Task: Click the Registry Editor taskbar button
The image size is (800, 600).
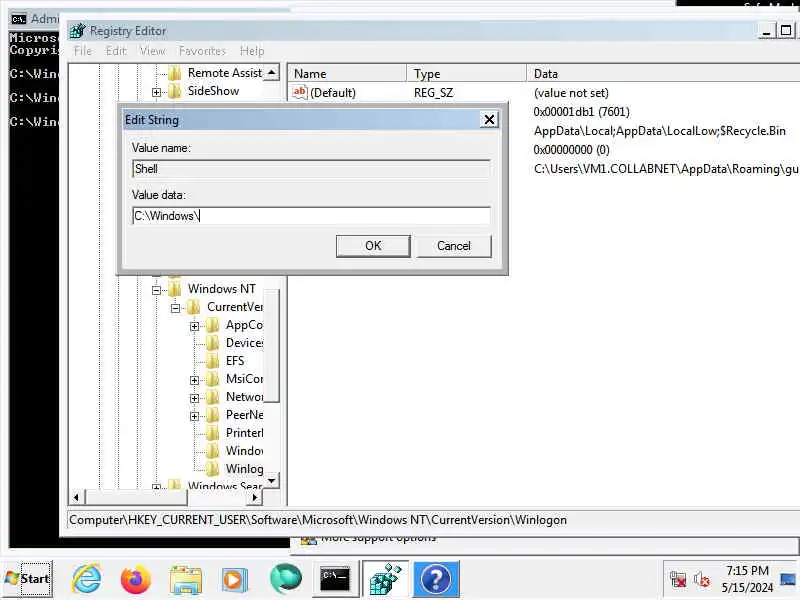Action: pyautogui.click(x=385, y=579)
